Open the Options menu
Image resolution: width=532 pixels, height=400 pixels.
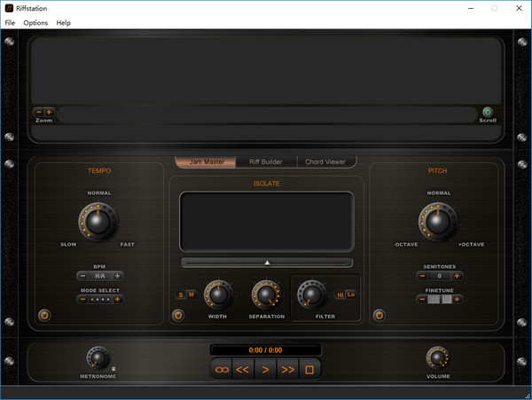(35, 23)
